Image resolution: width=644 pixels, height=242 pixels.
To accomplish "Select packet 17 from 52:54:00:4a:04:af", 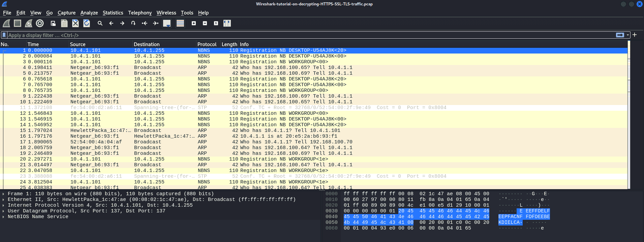I will [x=314, y=142].
